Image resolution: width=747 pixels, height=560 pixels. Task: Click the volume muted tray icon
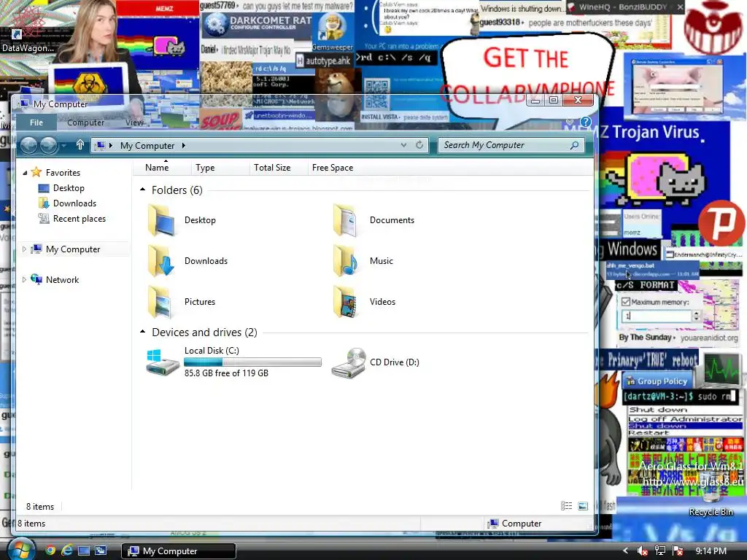click(642, 551)
